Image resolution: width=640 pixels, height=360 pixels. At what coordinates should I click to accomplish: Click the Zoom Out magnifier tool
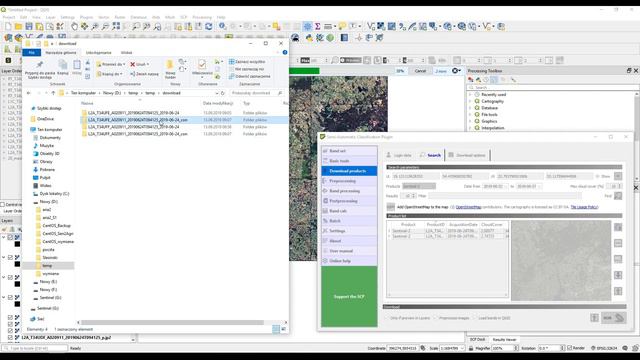pyautogui.click(x=105, y=27)
